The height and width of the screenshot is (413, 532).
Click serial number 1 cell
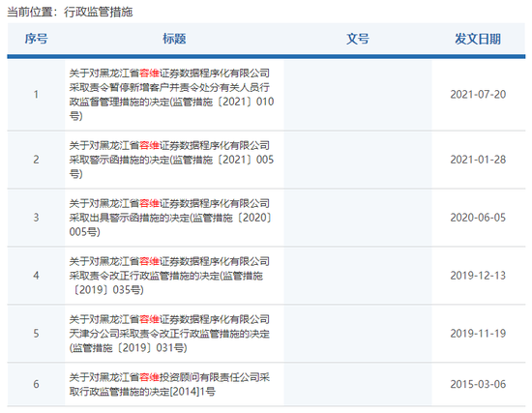tap(36, 95)
